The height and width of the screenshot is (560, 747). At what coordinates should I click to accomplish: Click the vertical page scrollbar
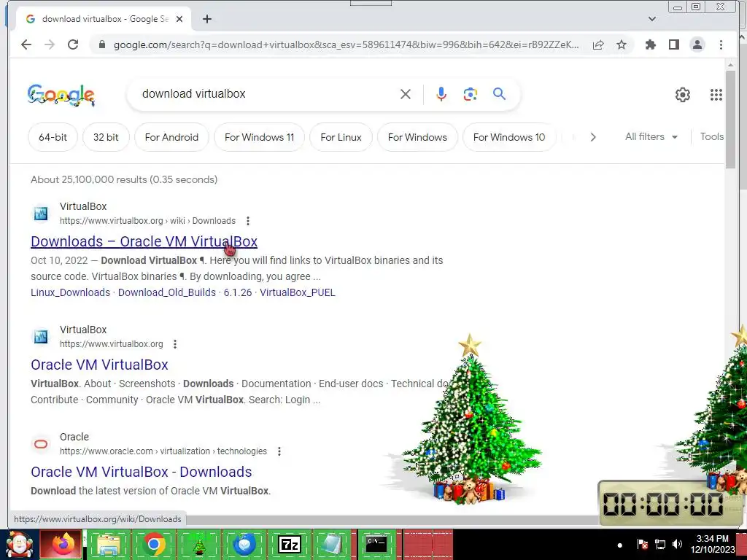tap(730, 119)
